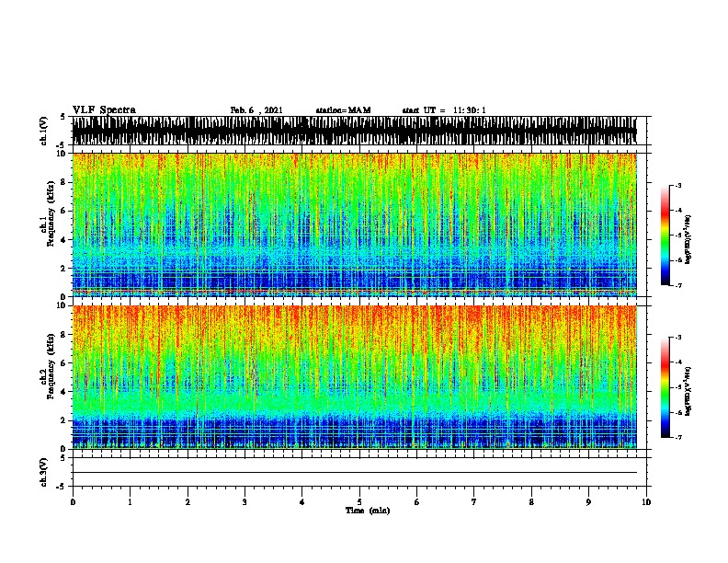Click inside the ch.2 spectrogram plot
Viewport: 728px width, 563px height.
click(355, 377)
